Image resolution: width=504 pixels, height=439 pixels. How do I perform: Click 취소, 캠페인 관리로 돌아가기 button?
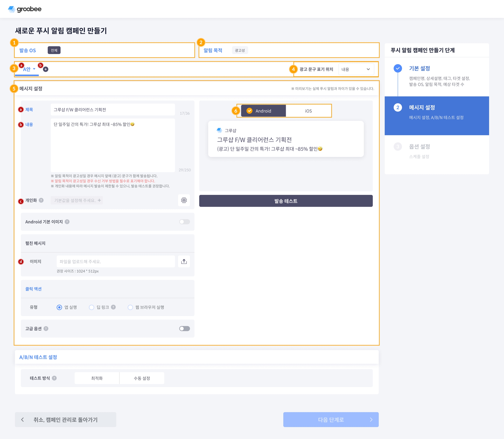(x=65, y=420)
